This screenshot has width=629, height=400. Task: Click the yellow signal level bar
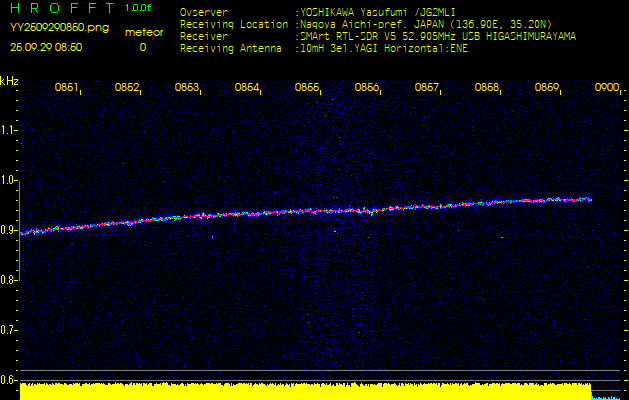[x=305, y=391]
